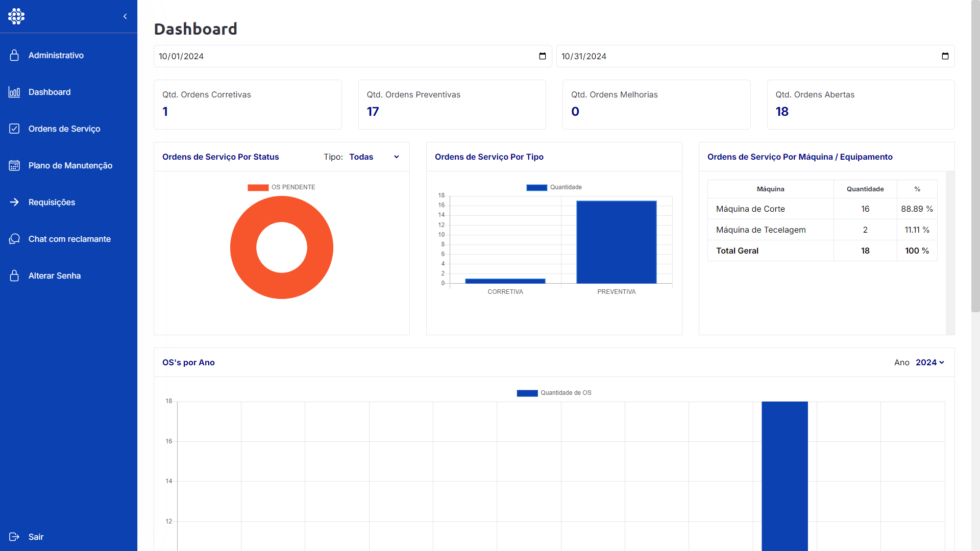Click Ordens de Serviço Por Status title

(x=220, y=157)
